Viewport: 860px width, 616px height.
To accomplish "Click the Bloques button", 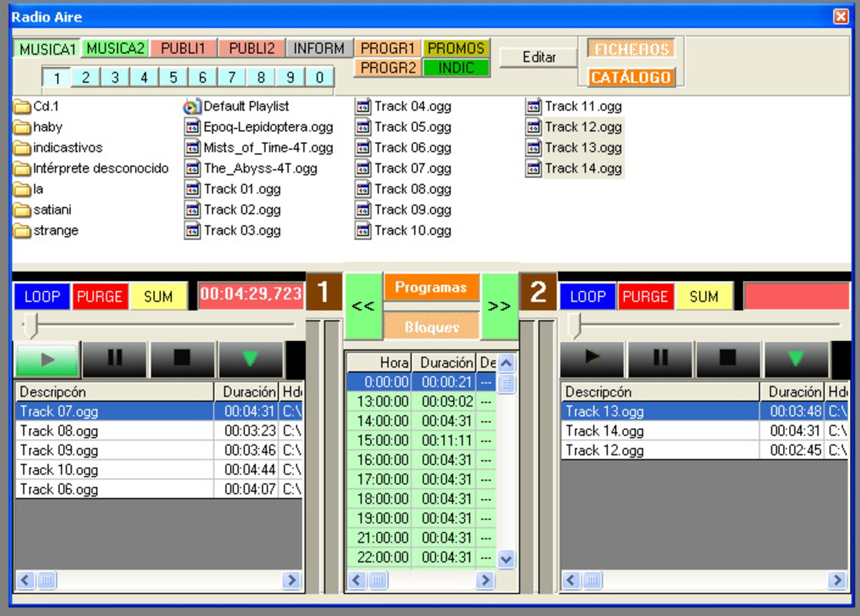I will [x=432, y=327].
